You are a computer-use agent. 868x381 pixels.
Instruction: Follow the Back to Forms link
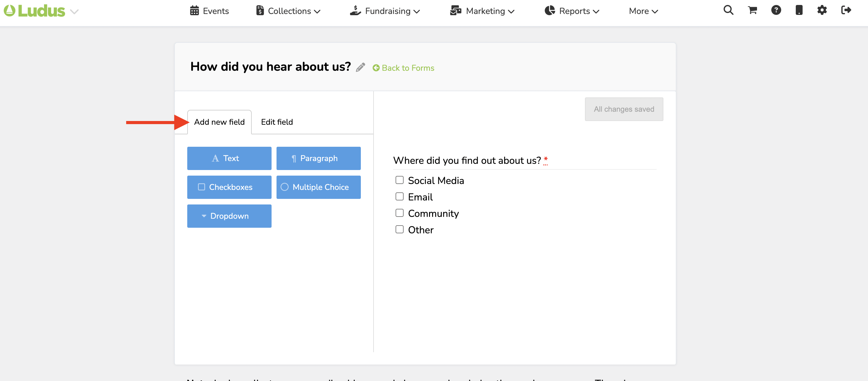(403, 68)
